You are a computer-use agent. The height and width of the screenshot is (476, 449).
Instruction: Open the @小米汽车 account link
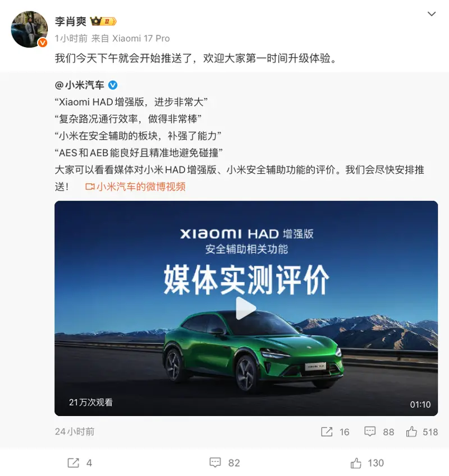click(x=80, y=85)
